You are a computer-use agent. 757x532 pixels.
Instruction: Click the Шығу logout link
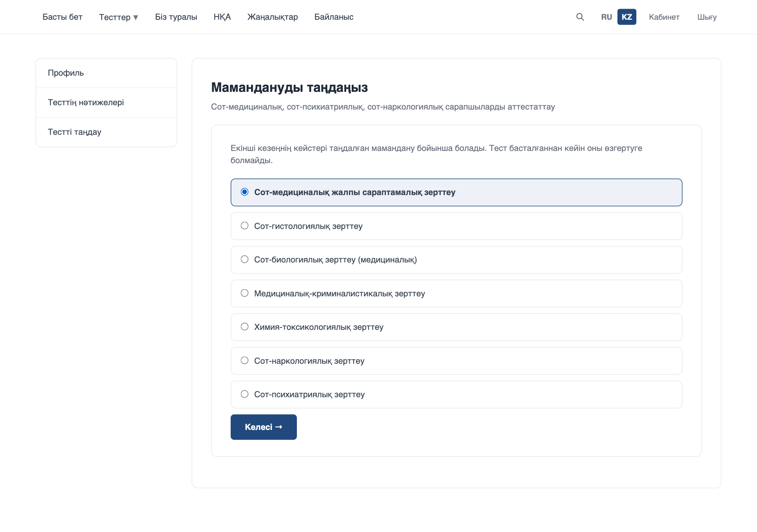[707, 17]
